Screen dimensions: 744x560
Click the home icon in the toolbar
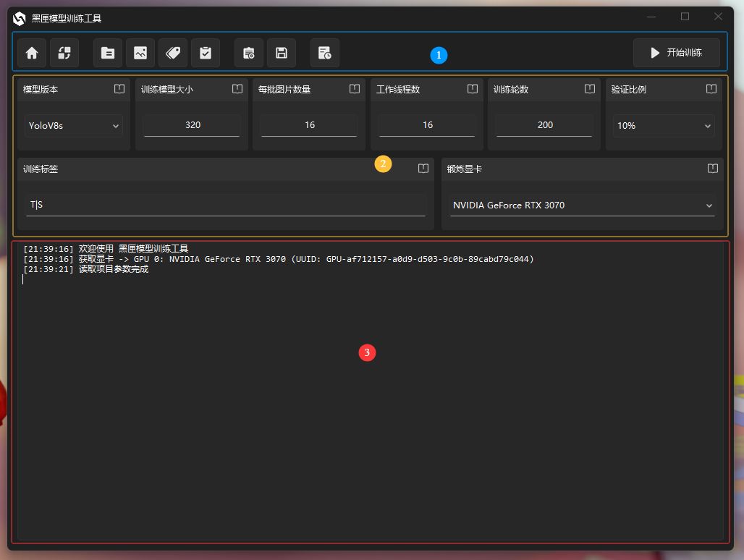[x=32, y=53]
